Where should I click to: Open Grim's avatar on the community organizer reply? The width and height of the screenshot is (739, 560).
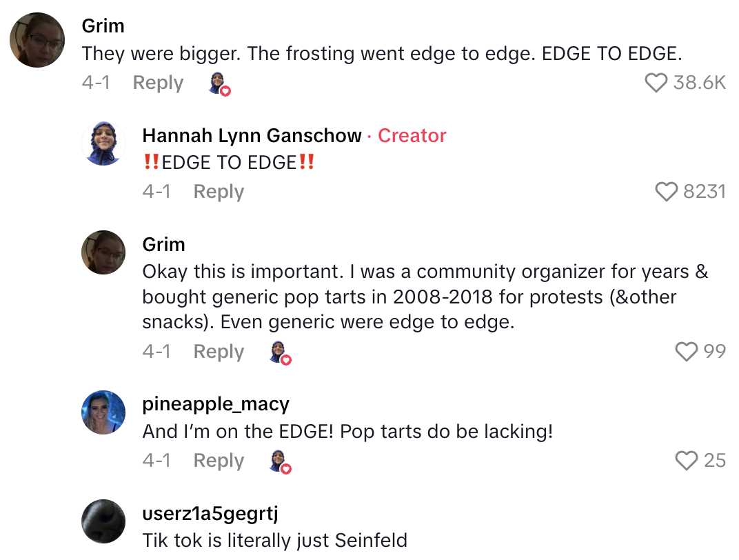pyautogui.click(x=103, y=252)
